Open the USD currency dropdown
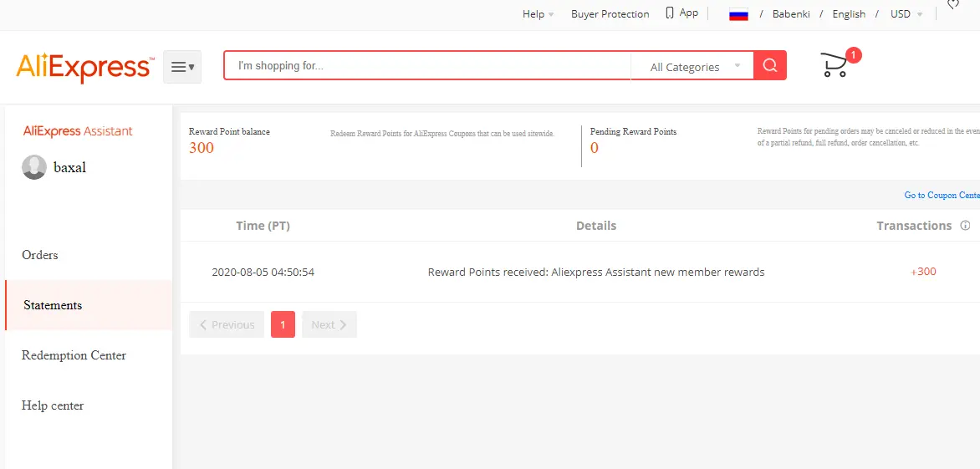 click(x=906, y=13)
